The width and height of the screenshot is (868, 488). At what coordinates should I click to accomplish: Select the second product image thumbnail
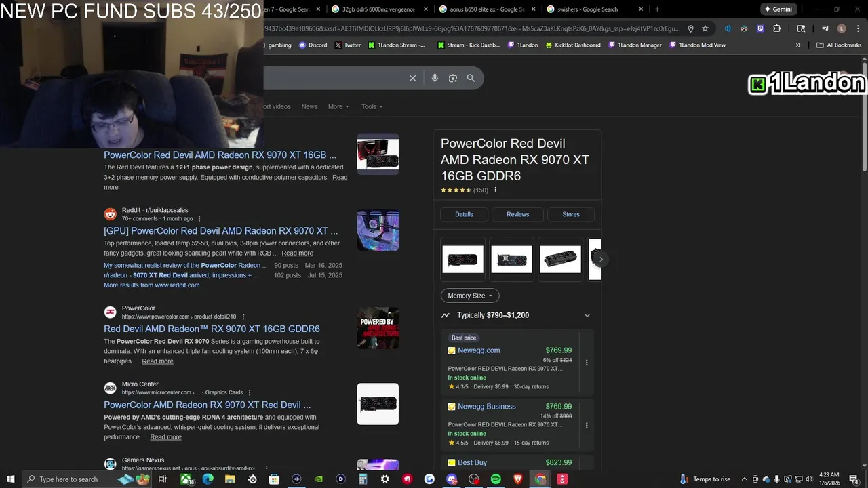tap(512, 259)
